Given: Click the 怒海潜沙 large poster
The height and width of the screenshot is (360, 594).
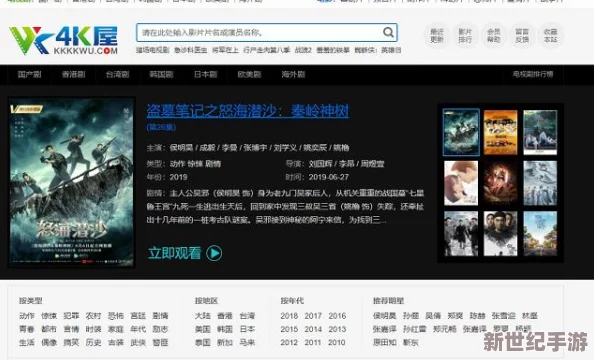Looking at the screenshot, I should pyautogui.click(x=72, y=183).
